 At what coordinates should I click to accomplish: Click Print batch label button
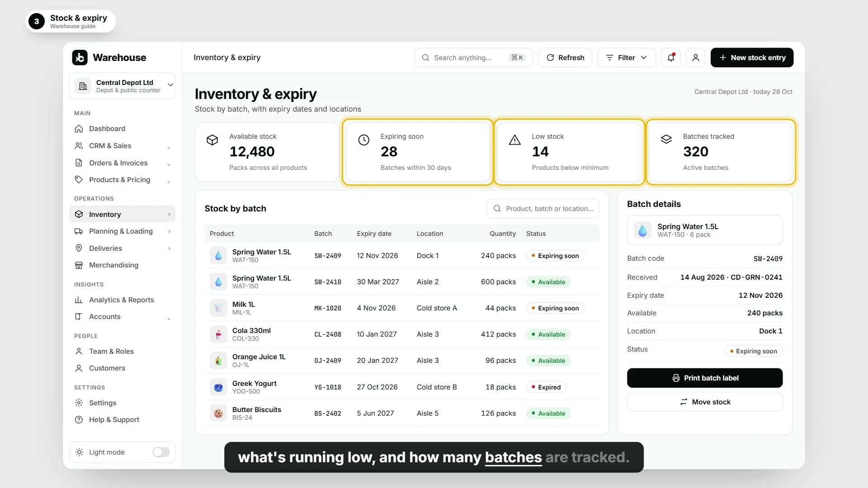point(704,378)
